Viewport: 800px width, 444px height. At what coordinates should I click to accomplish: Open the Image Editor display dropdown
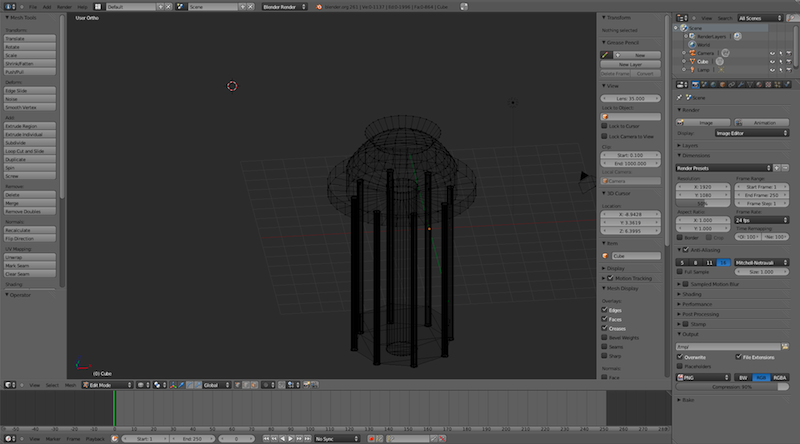(752, 133)
